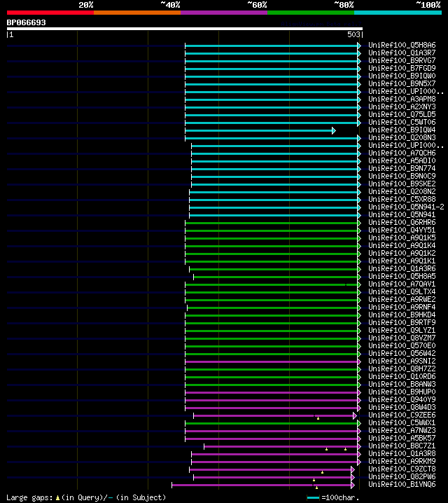Select hit label UniRef100_B9IQW4
Screen dimensions: 448x503
point(402,130)
